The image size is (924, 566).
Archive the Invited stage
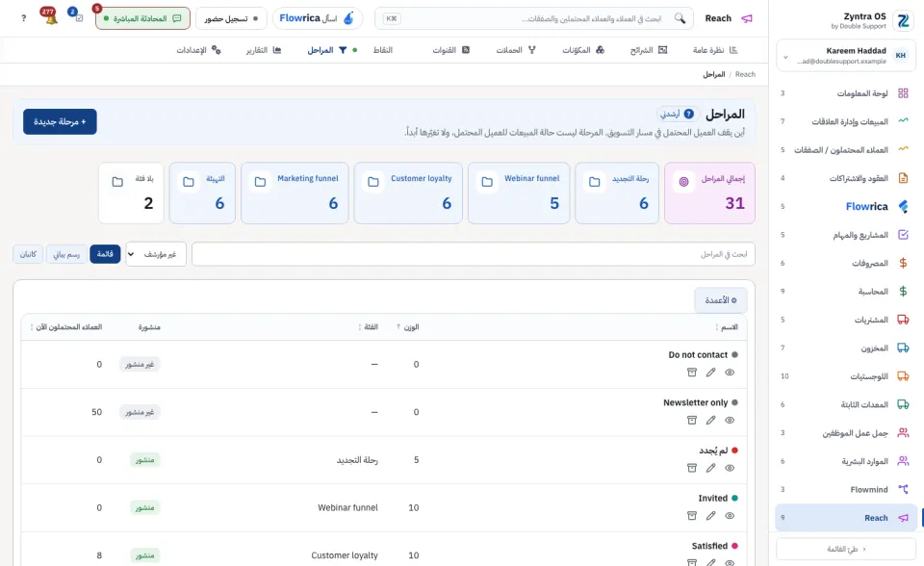[692, 515]
